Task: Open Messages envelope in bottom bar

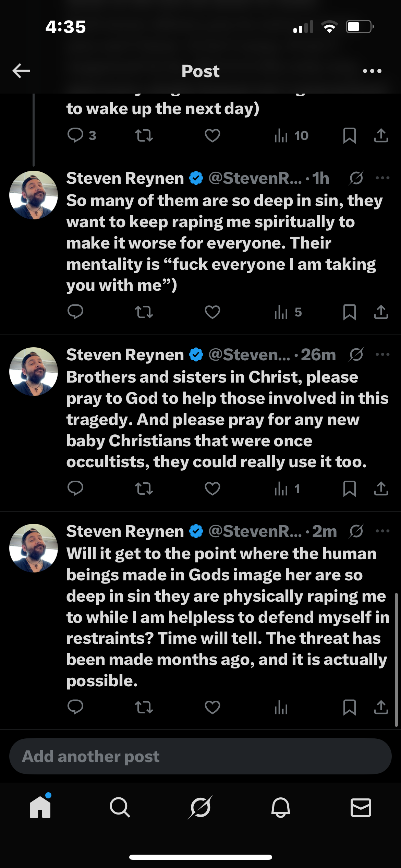Action: 361,807
